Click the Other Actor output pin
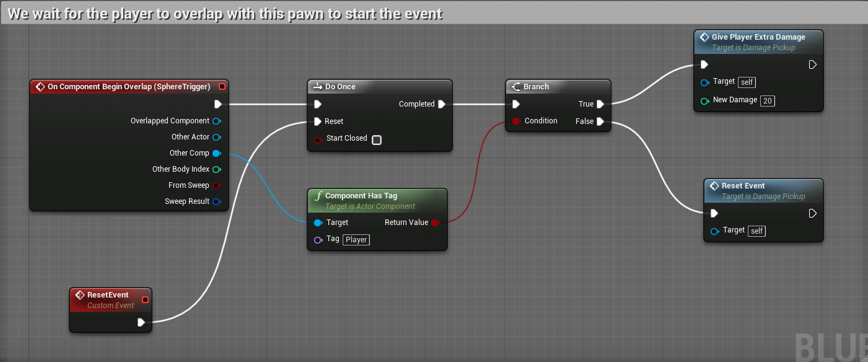The height and width of the screenshot is (362, 868). pos(216,137)
